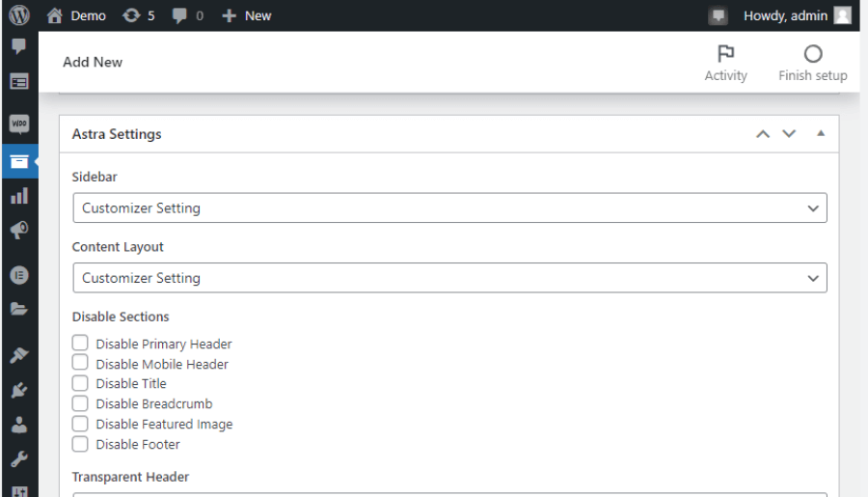Open the Marketing megaphone menu
868x497 pixels.
pyautogui.click(x=19, y=230)
